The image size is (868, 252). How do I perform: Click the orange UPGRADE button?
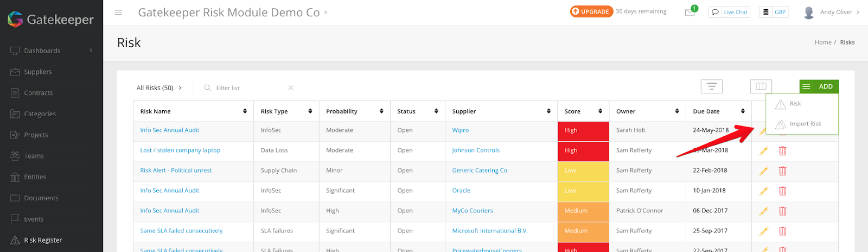click(x=591, y=11)
